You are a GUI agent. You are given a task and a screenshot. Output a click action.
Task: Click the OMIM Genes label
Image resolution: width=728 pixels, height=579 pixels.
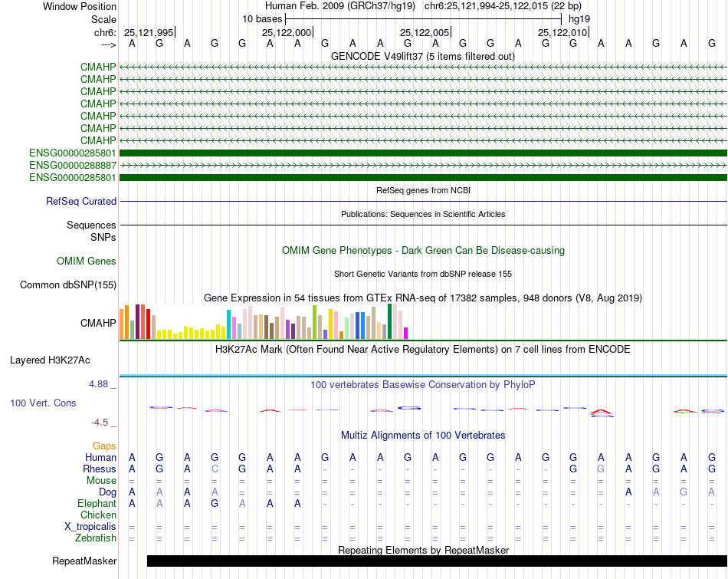click(86, 262)
